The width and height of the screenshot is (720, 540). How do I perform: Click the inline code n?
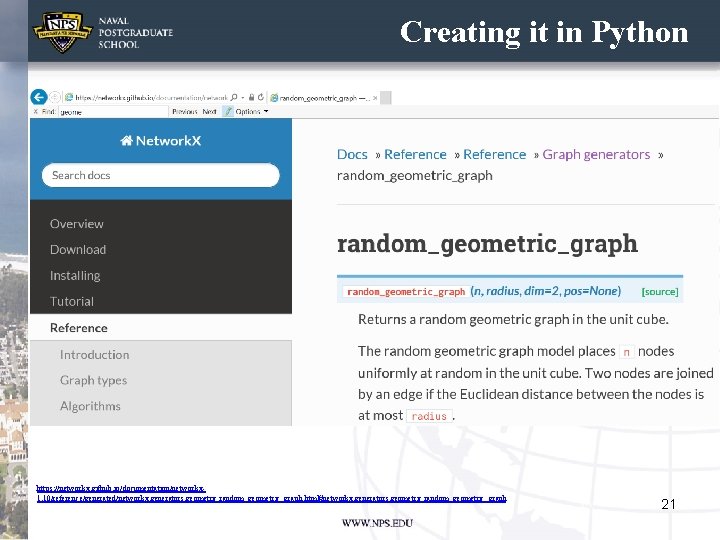(x=626, y=352)
